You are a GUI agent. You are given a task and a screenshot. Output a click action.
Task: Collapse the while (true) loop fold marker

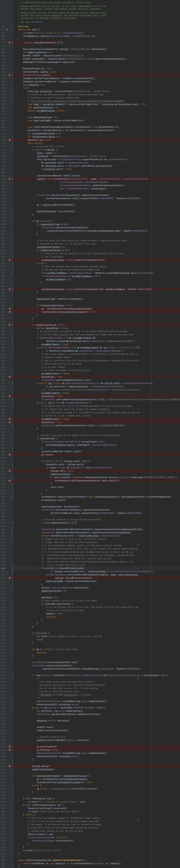coord(13,143)
